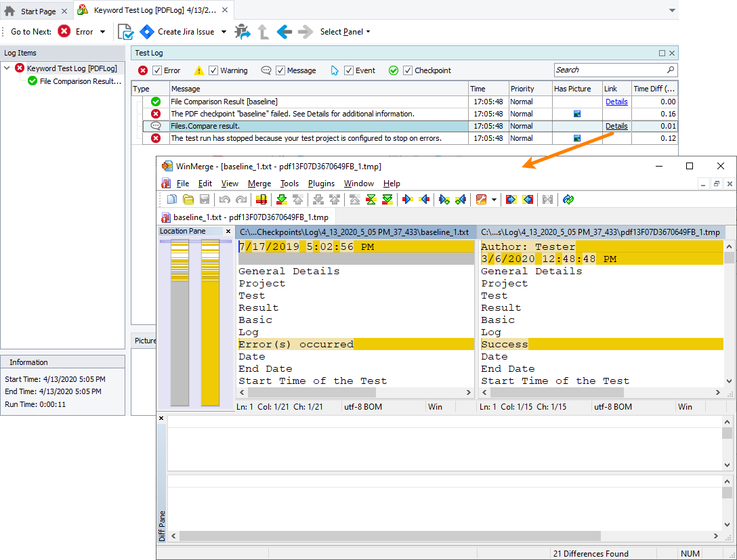The height and width of the screenshot is (560, 737).
Task: Click the WinMerge Open folder icon
Action: click(x=188, y=199)
